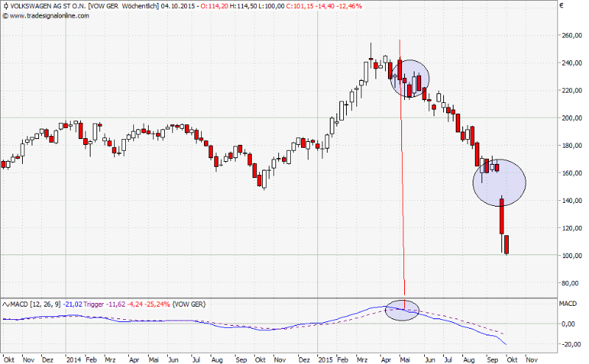Click the 2014 label on the time axis
589x364 pixels.
coord(72,360)
